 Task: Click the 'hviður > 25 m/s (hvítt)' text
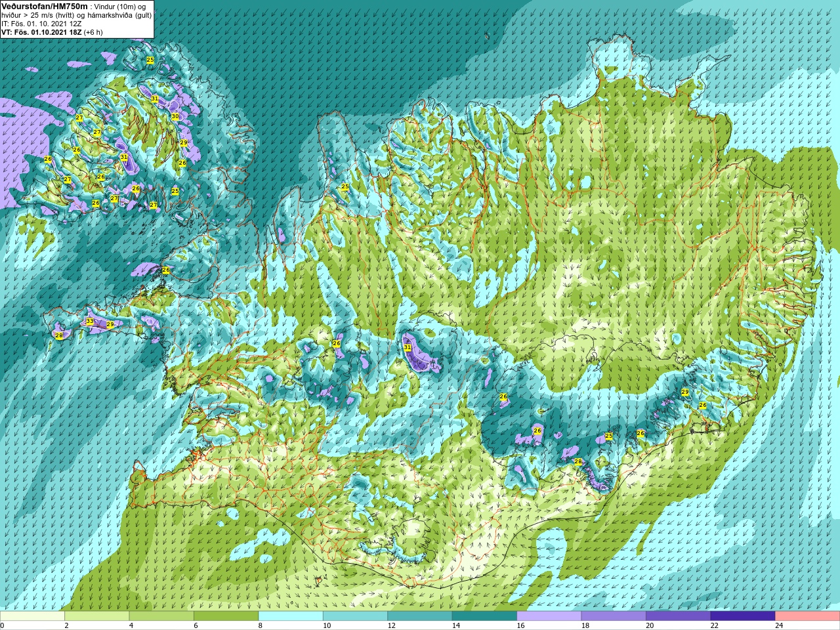39,15
